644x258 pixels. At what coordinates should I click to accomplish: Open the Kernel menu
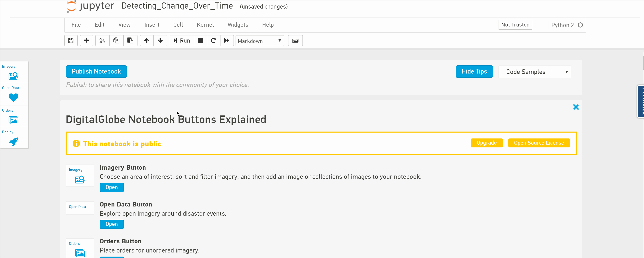point(205,25)
